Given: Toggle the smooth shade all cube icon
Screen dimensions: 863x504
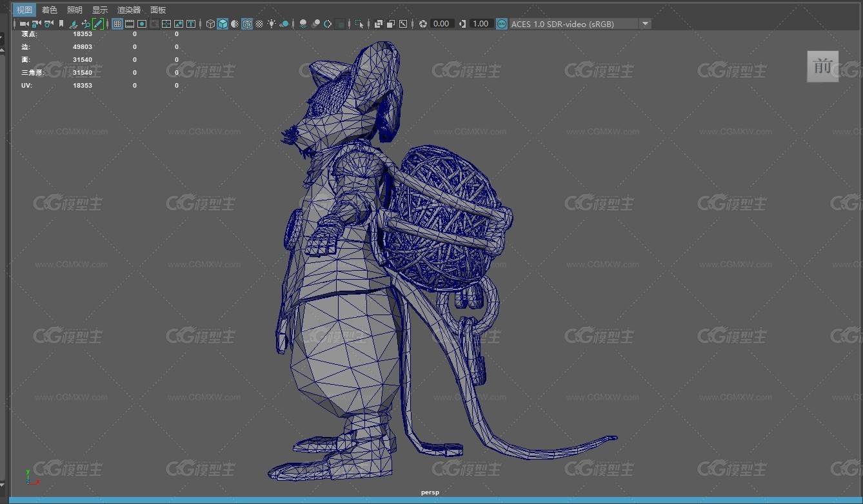Looking at the screenshot, I should tap(223, 24).
